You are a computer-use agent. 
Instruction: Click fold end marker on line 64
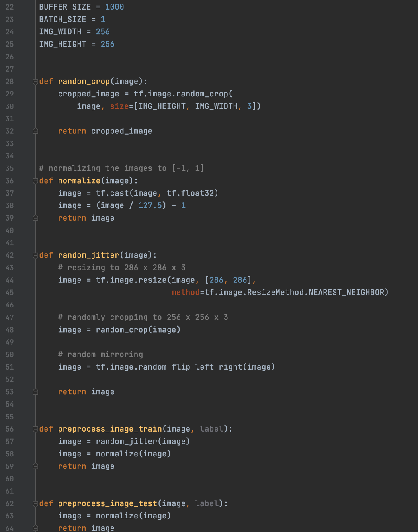click(35, 528)
